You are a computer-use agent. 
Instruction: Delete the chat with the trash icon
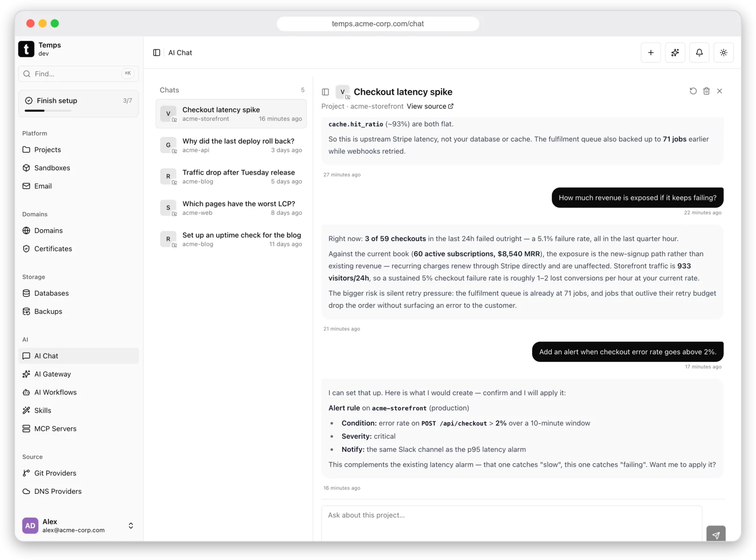706,91
